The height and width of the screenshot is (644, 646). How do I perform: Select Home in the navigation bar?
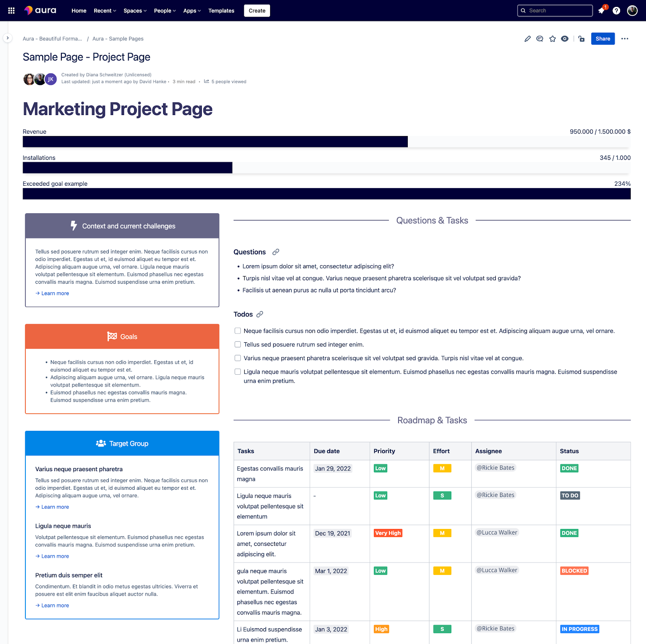pos(79,10)
